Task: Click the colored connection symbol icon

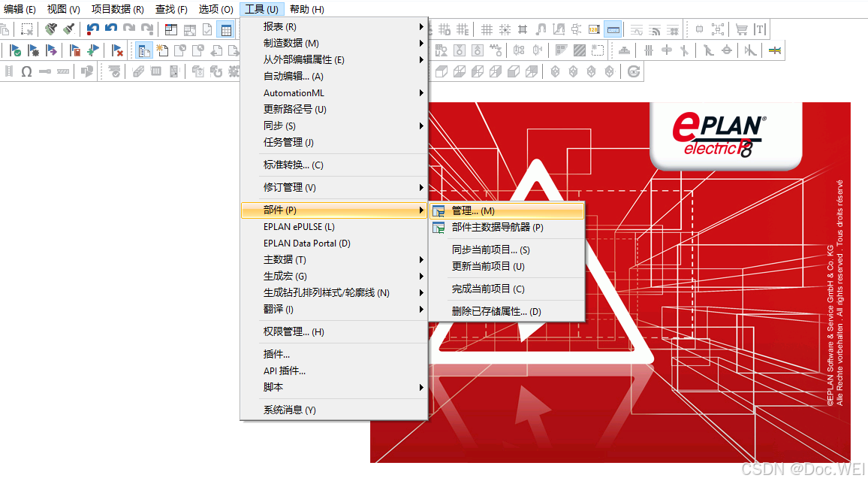Action: tap(775, 51)
